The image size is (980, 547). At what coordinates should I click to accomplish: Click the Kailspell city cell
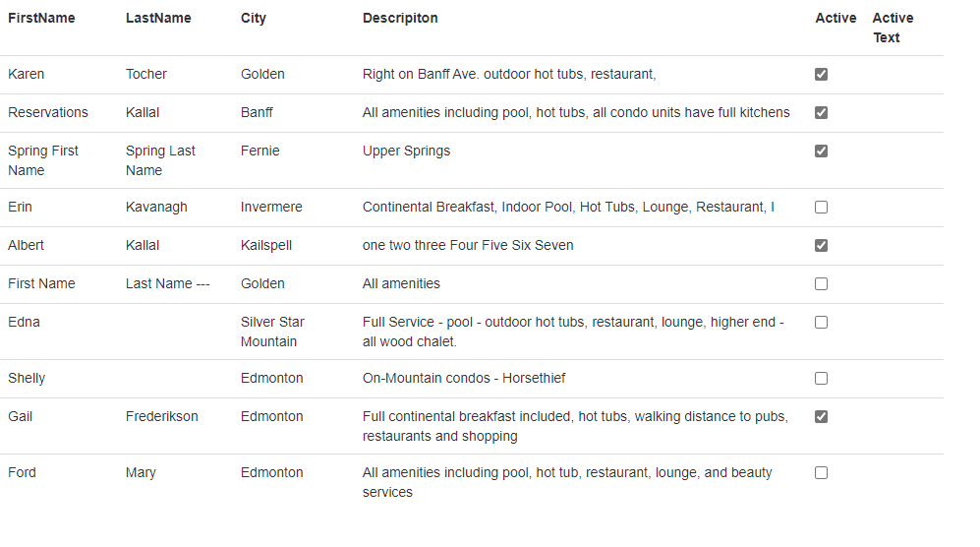pos(266,245)
